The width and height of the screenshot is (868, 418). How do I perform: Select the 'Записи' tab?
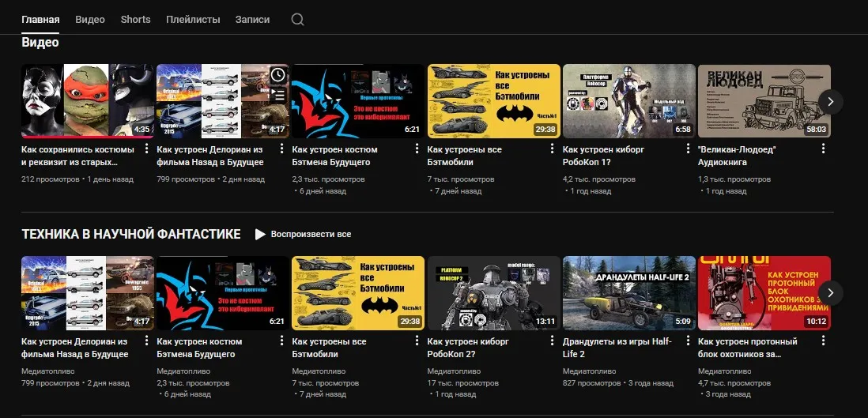tap(252, 20)
